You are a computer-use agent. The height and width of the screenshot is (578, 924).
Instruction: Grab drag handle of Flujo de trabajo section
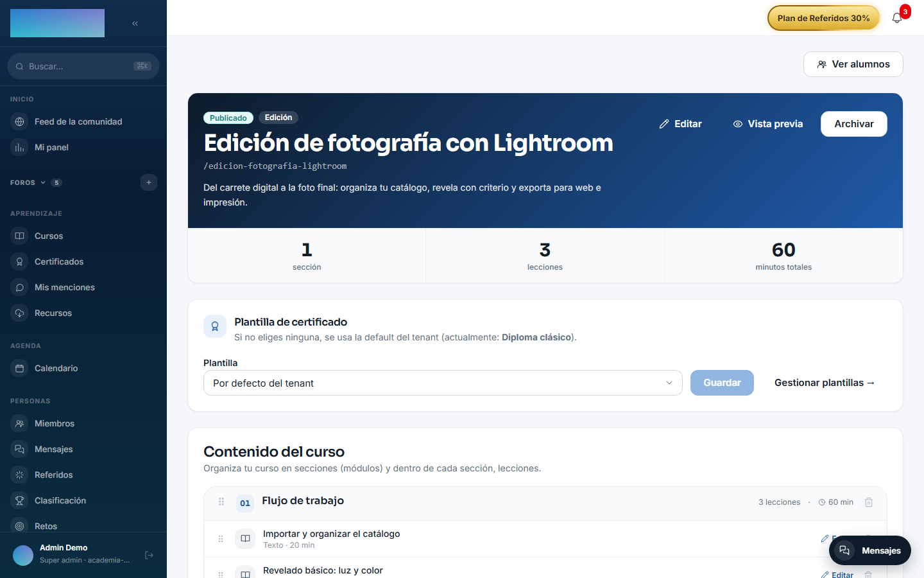click(x=221, y=502)
